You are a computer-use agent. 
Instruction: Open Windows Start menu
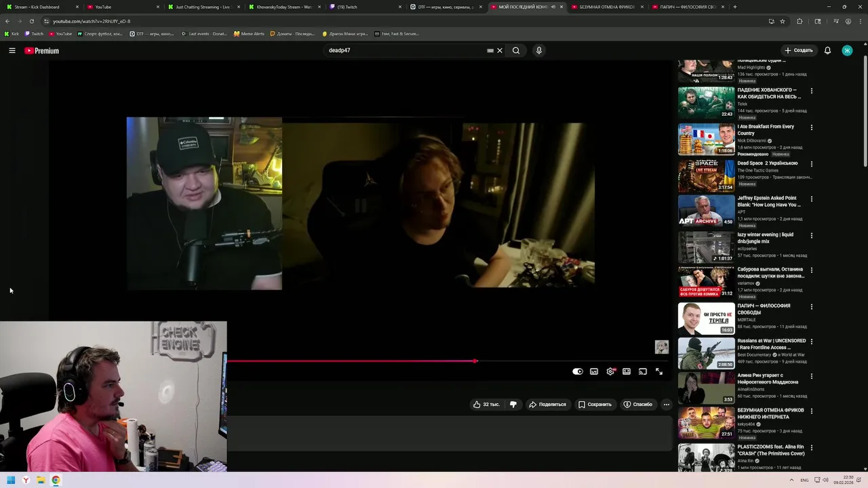[x=11, y=481]
